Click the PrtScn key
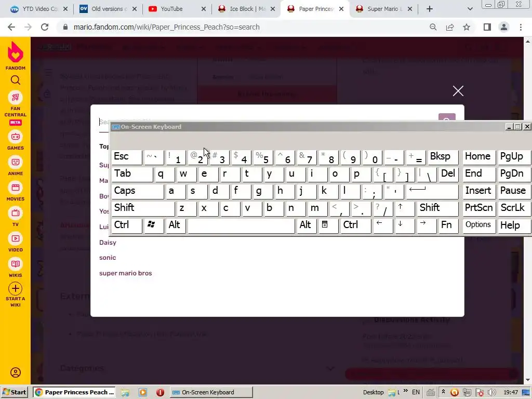Screen dimensions: 532x399 [x=478, y=208]
